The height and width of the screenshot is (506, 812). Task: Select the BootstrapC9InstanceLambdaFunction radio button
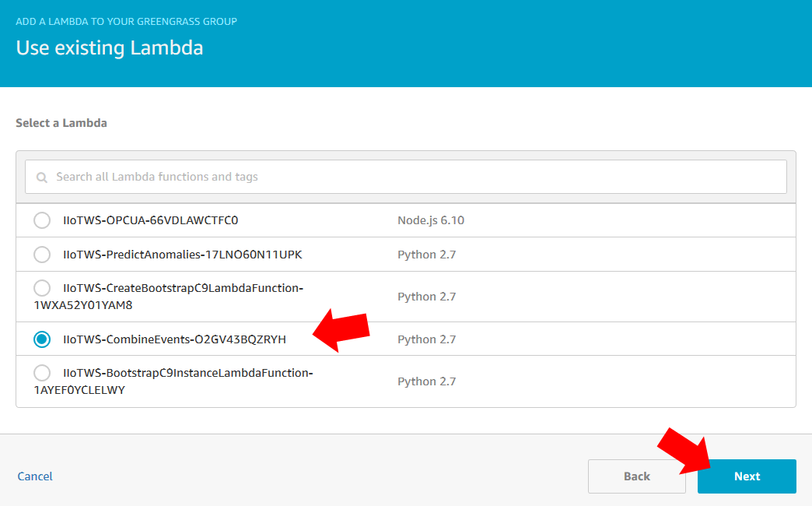(x=42, y=374)
